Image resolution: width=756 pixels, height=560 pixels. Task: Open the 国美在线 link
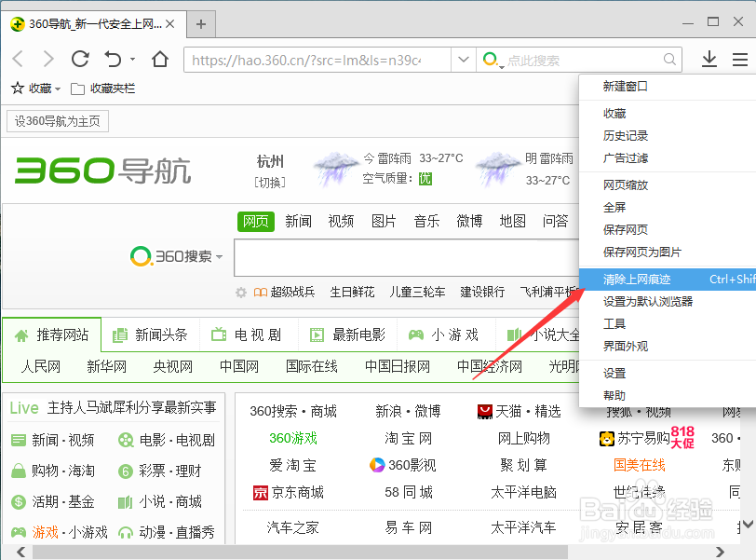(x=639, y=465)
